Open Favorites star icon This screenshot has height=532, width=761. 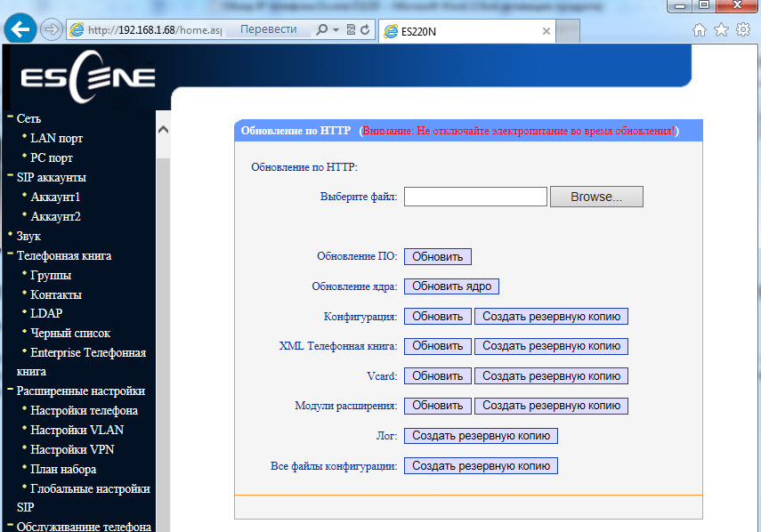point(721,30)
